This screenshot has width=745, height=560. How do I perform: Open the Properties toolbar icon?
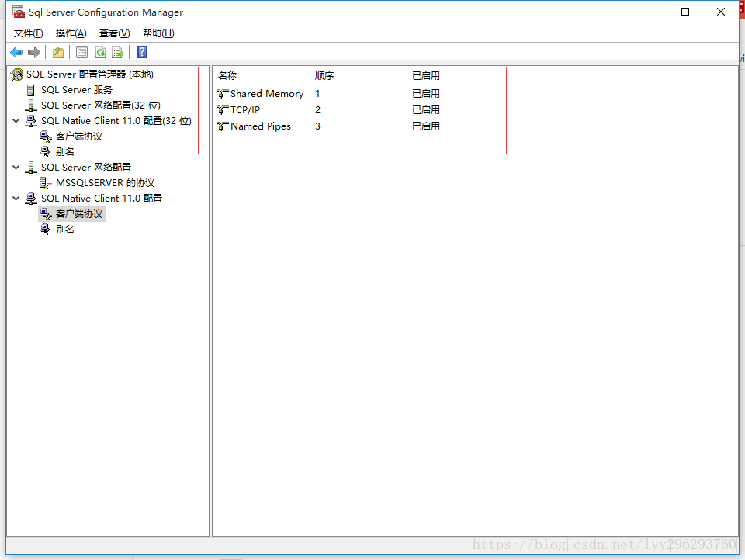click(x=81, y=52)
